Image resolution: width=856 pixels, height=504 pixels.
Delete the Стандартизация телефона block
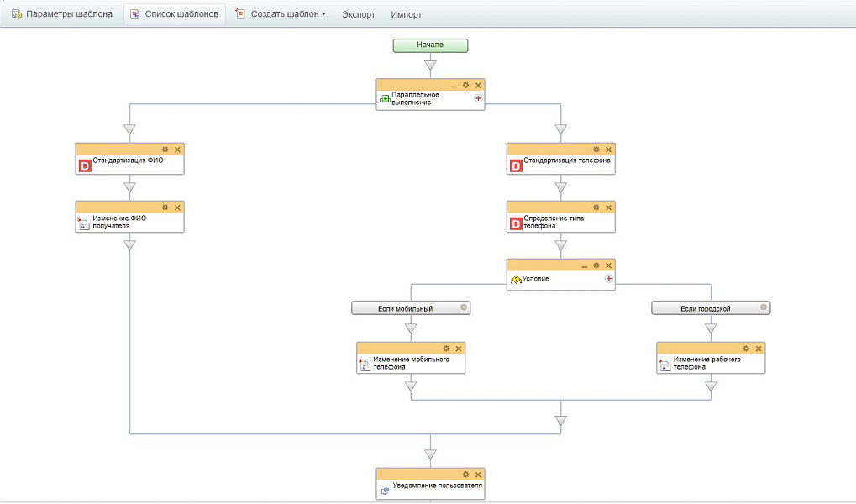(x=609, y=150)
